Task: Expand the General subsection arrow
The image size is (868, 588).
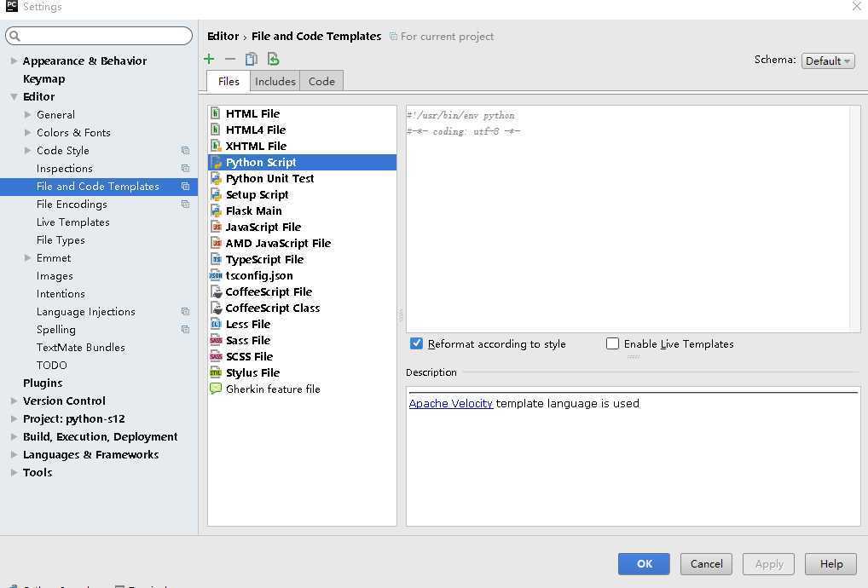Action: 27,114
